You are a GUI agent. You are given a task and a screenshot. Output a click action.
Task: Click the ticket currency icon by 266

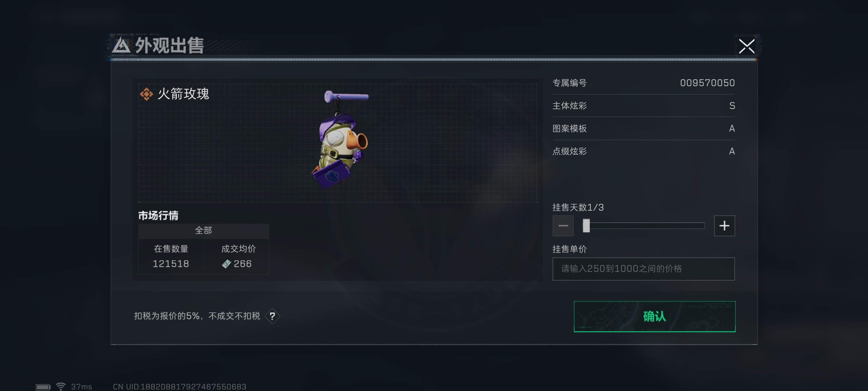point(226,264)
